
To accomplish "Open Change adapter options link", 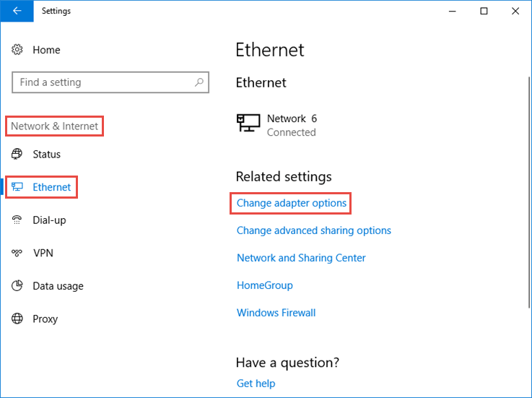I will click(292, 203).
